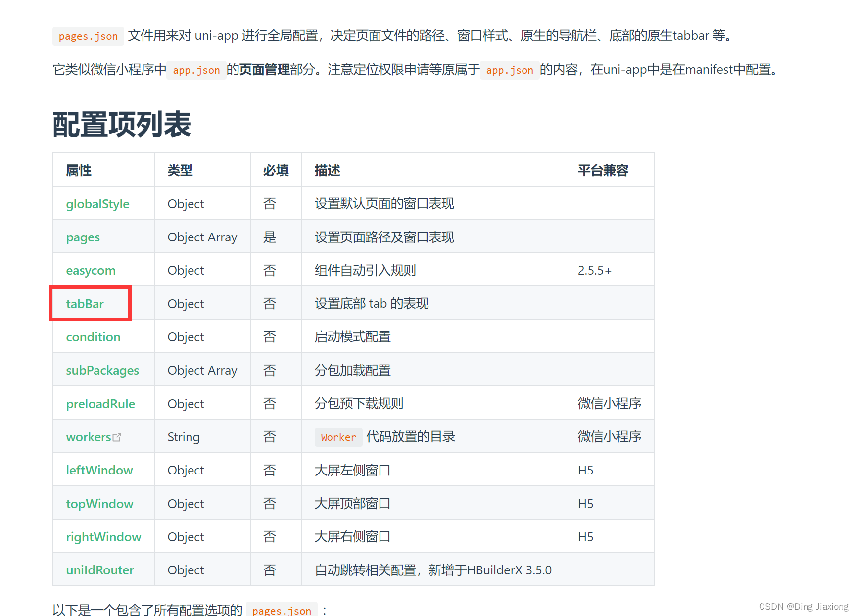Click the bottom pages.json code tag
The height and width of the screenshot is (616, 856).
pyautogui.click(x=282, y=610)
